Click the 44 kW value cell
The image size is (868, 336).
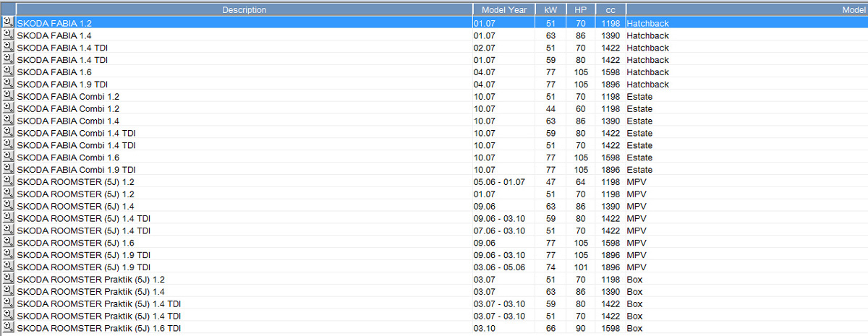pos(550,108)
